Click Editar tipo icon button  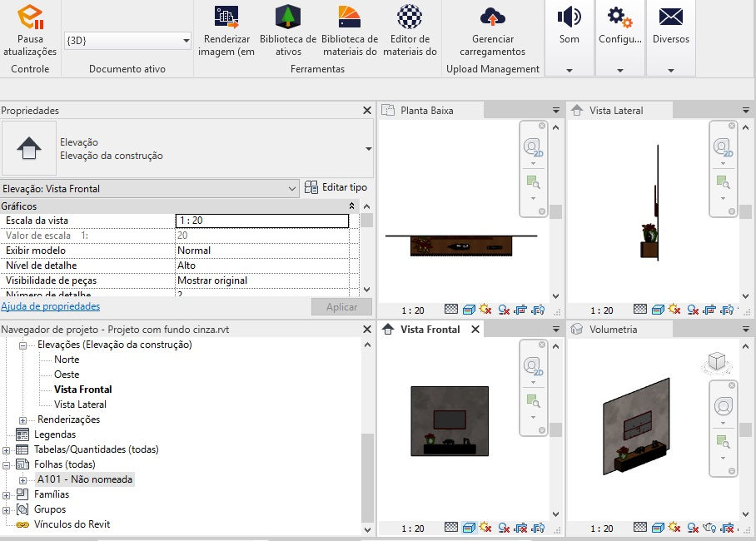(311, 187)
